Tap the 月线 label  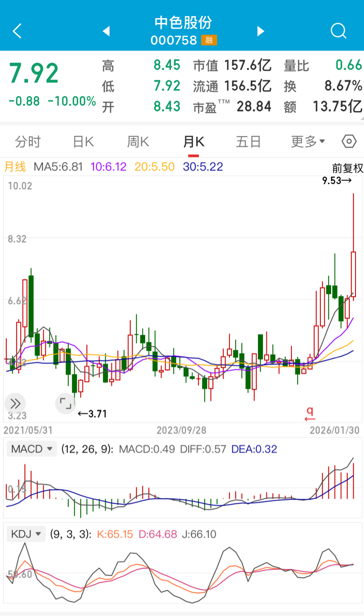tap(15, 167)
